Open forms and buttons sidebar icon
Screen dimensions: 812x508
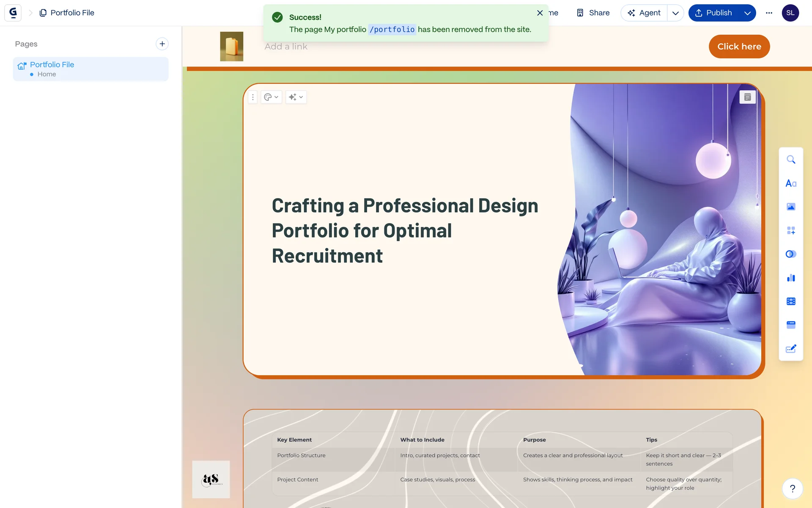point(791,325)
